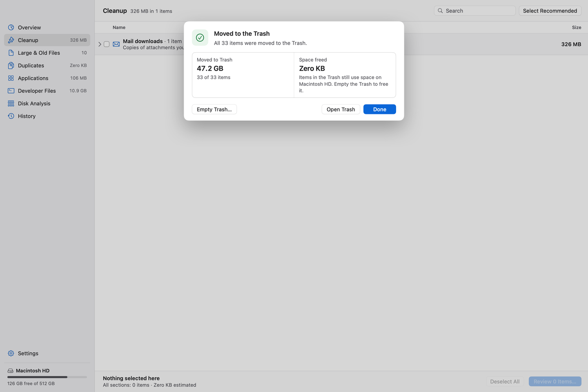The image size is (588, 392).
Task: Tick the Mail downloads checkbox
Action: (x=107, y=44)
